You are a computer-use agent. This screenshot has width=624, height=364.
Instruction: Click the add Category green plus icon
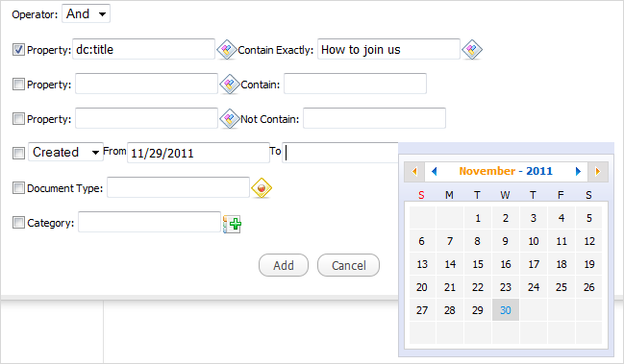tap(233, 224)
